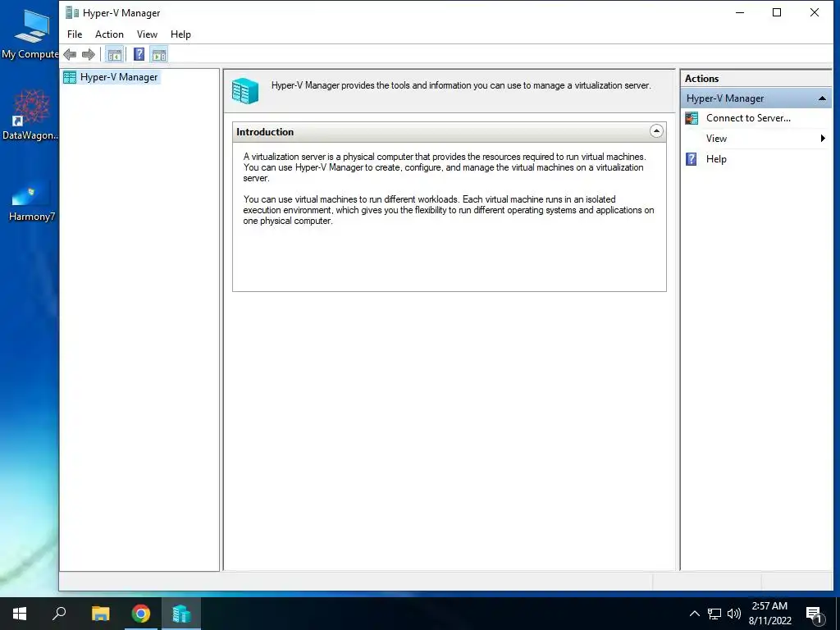This screenshot has width=840, height=630.
Task: Click the Back arrow in toolbar
Action: tap(70, 54)
